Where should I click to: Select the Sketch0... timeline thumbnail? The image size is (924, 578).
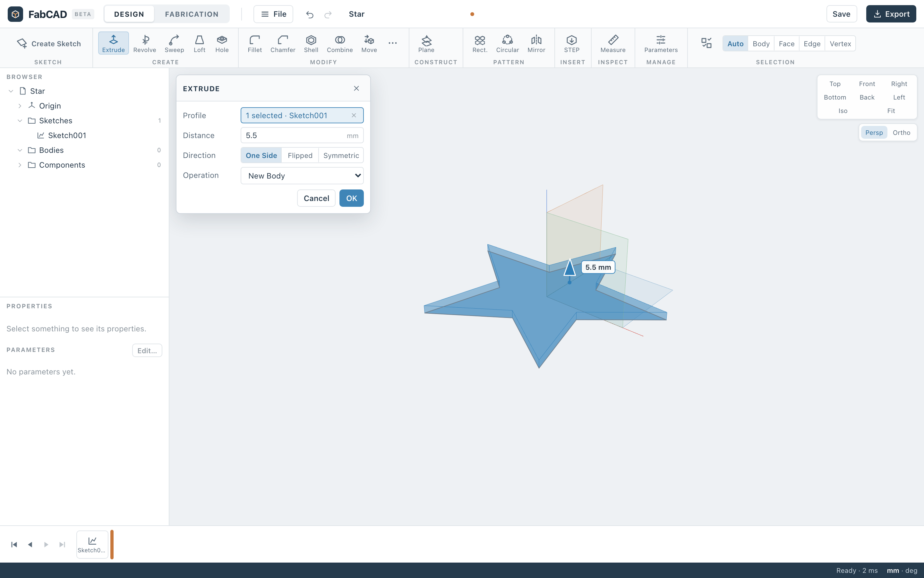92,544
